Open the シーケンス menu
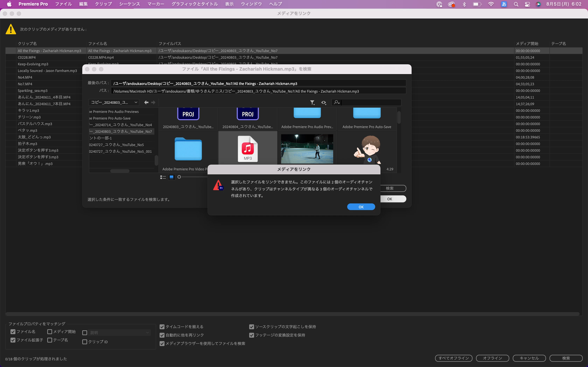 click(129, 4)
